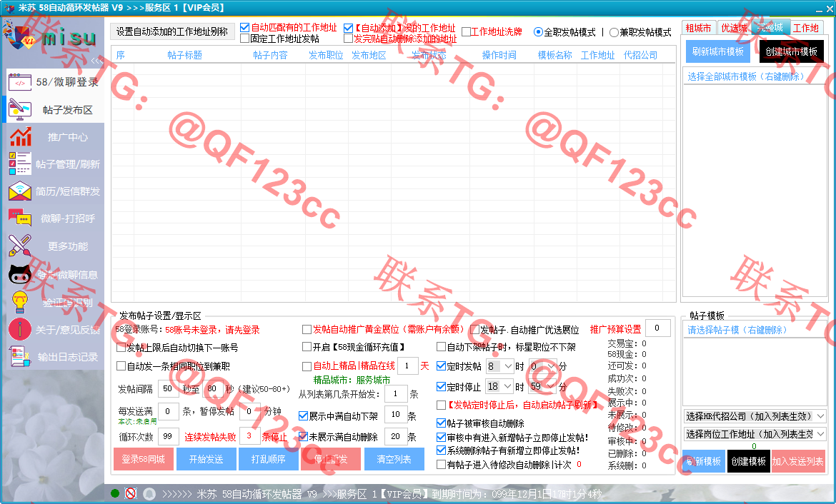Click the green status dot in the status bar
Screen dimensions: 836x504
pyautogui.click(x=114, y=493)
